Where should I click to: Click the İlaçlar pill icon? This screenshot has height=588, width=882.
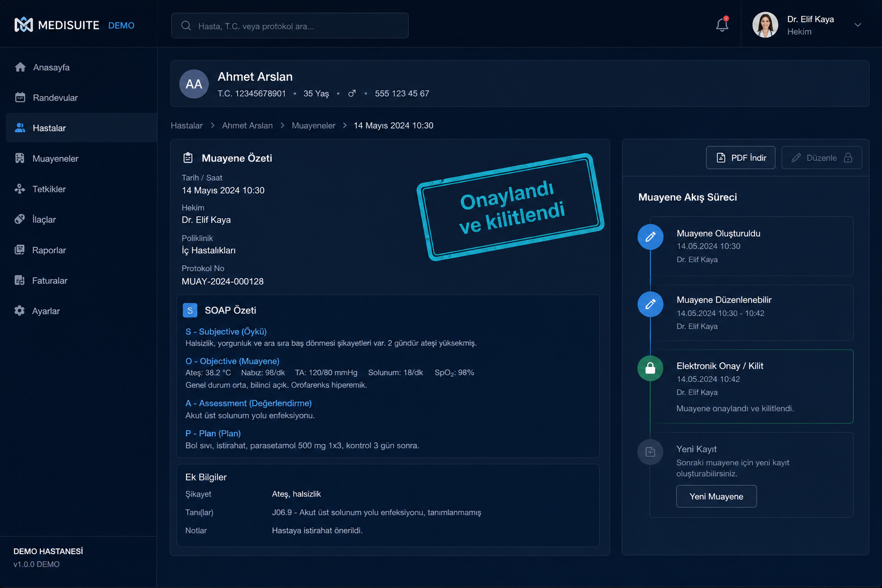[20, 219]
